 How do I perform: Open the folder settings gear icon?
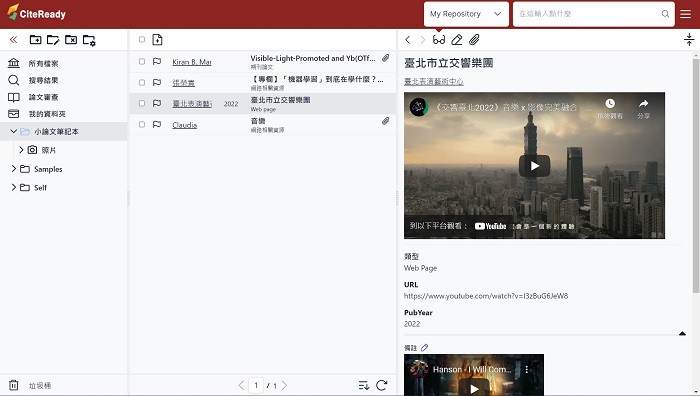(x=89, y=40)
